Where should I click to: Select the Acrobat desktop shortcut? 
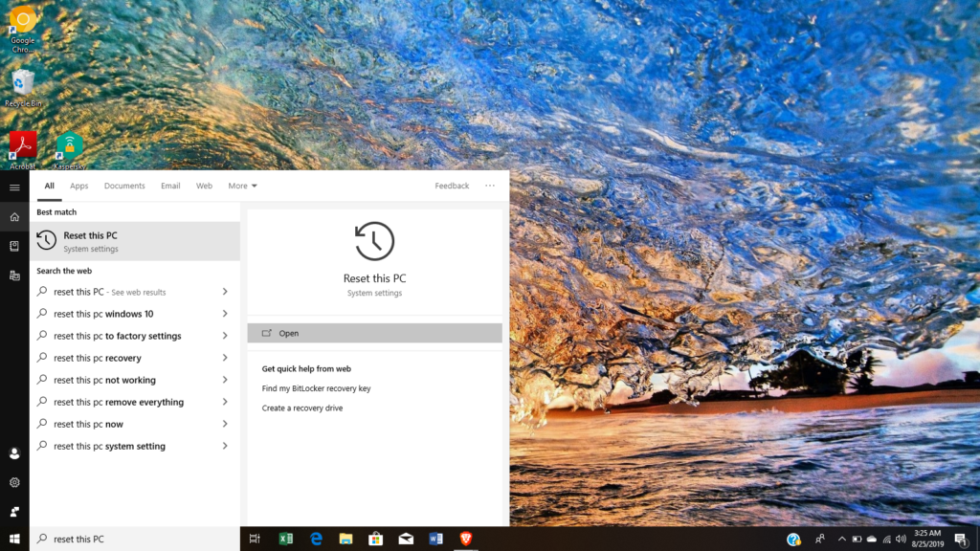pyautogui.click(x=23, y=150)
